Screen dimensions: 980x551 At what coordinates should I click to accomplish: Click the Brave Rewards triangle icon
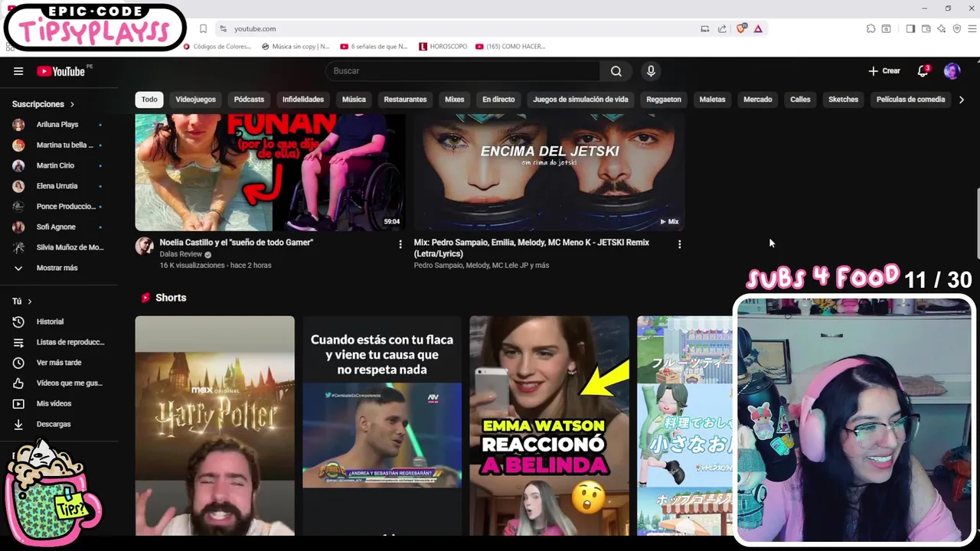758,28
